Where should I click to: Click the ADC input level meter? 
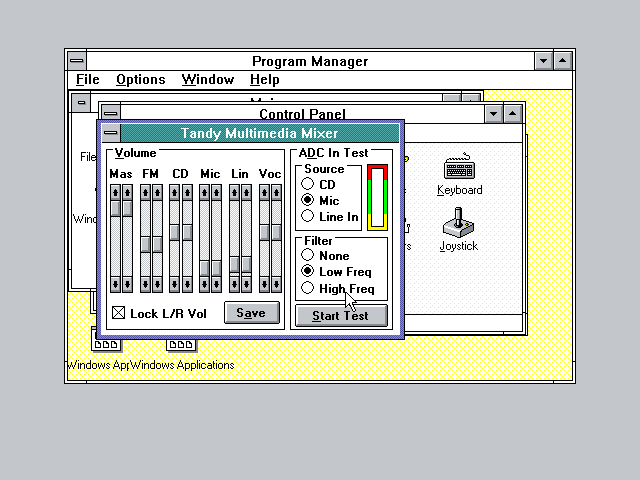378,198
